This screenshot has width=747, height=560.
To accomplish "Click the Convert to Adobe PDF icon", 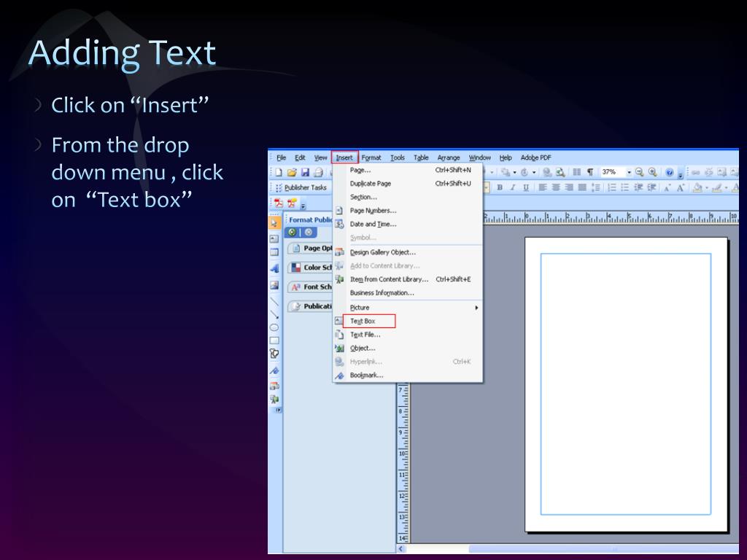I will point(278,204).
